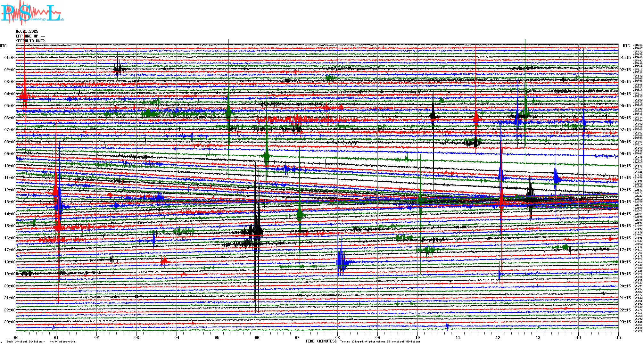Viewport: 644px width, 346px height.
Task: Click the 21:15 time label on right axis
Action: [625, 298]
